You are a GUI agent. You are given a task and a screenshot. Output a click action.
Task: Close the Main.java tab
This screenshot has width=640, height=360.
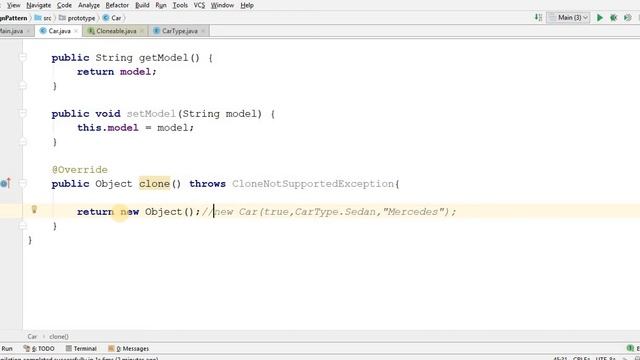pyautogui.click(x=28, y=31)
